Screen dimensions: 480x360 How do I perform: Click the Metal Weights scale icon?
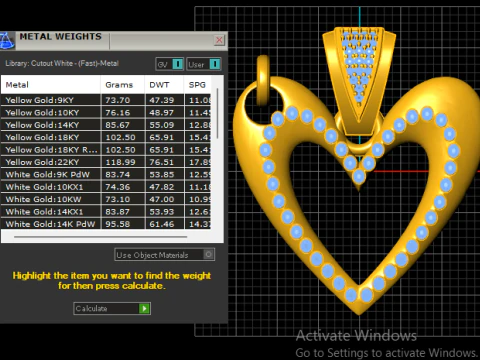(x=7, y=41)
